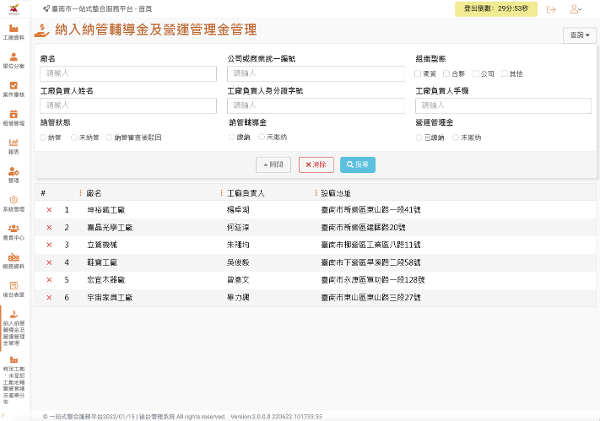Delete row 2 嘉晶光學工廠 with red X

(x=49, y=227)
